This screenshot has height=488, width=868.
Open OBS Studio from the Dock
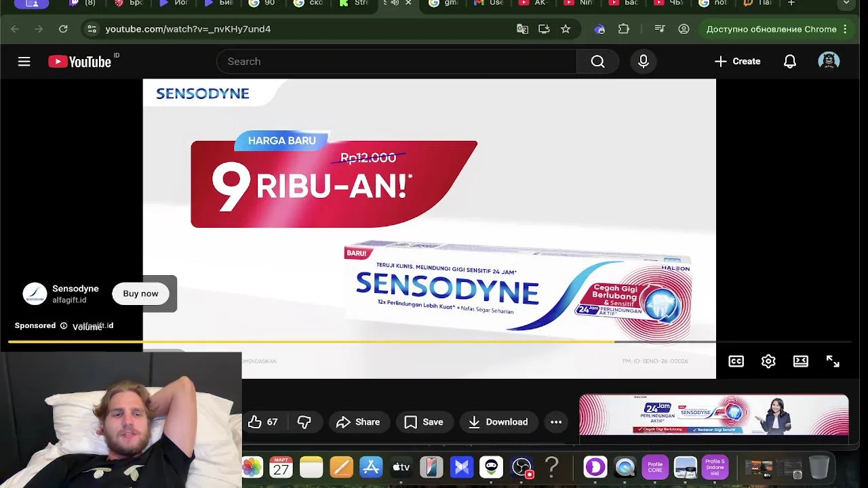pos(521,467)
